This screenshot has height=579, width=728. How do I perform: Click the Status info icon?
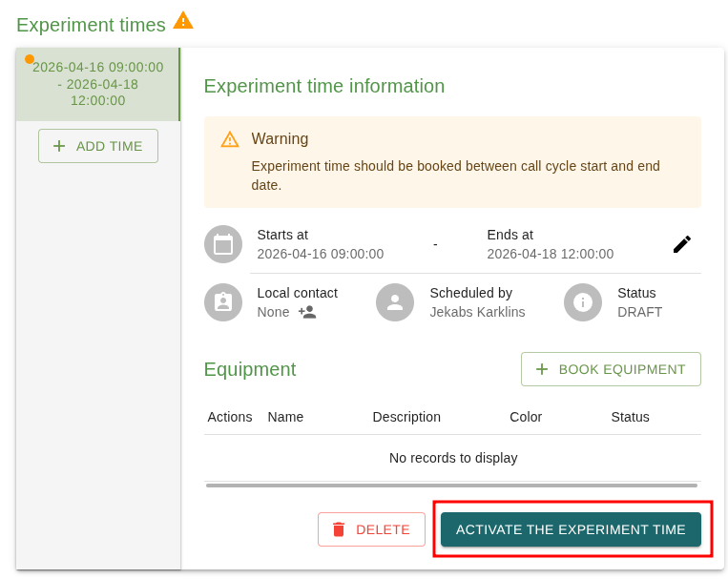(582, 302)
